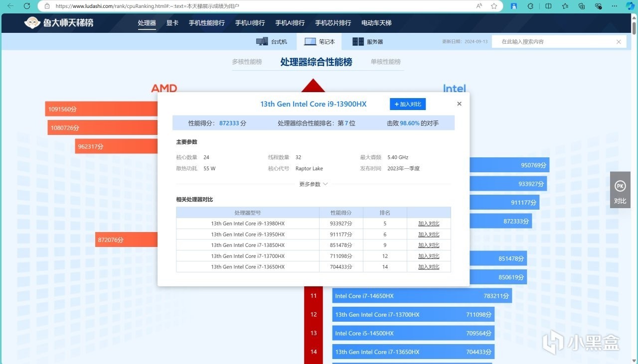Clear the search box with its X icon
This screenshot has width=638, height=364.
[x=619, y=42]
